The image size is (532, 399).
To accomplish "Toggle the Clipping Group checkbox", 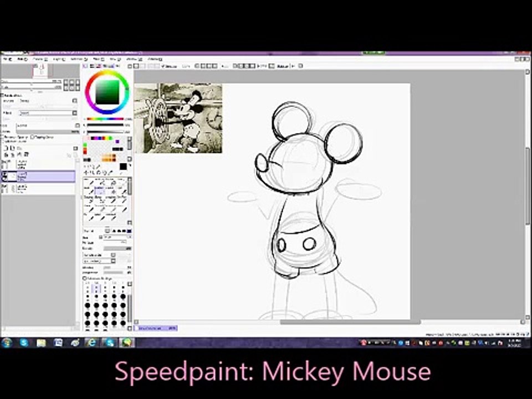I will click(33, 137).
